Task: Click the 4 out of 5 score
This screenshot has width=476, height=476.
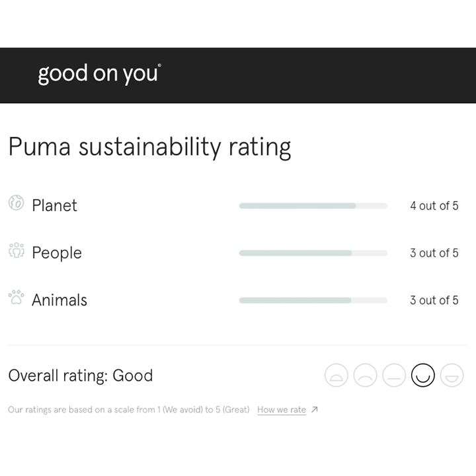Action: [434, 206]
